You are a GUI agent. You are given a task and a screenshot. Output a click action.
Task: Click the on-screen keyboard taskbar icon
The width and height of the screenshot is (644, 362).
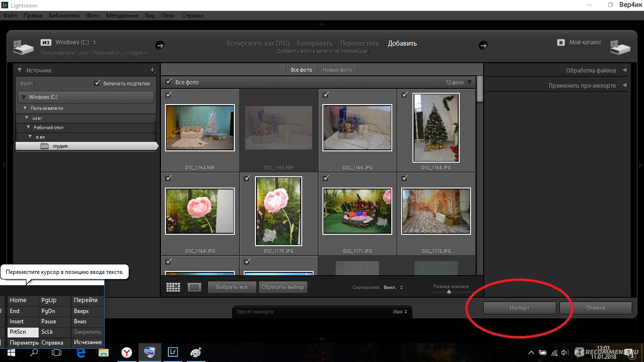click(x=150, y=352)
